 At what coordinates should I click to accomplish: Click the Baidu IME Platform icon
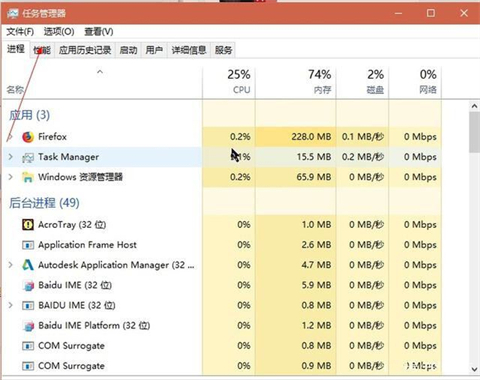29,326
